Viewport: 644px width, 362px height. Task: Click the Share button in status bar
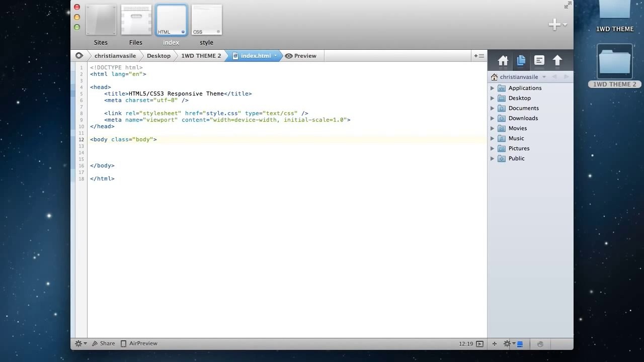(103, 343)
